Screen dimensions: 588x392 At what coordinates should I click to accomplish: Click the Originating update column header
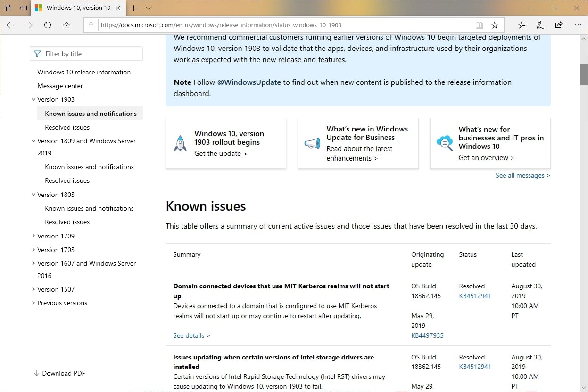click(427, 259)
